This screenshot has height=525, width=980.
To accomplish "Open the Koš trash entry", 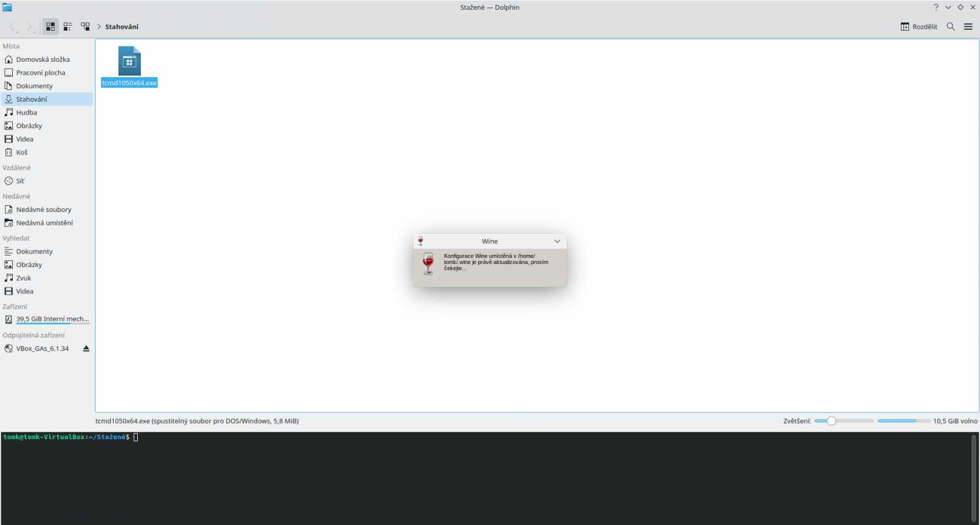I will pyautogui.click(x=47, y=153).
